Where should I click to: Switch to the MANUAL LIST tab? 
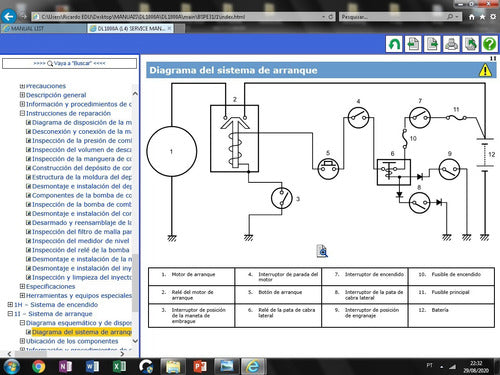click(43, 29)
